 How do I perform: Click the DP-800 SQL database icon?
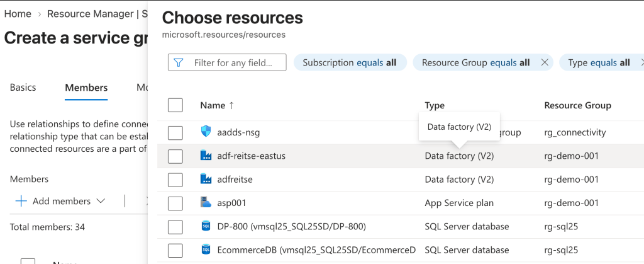tap(206, 226)
